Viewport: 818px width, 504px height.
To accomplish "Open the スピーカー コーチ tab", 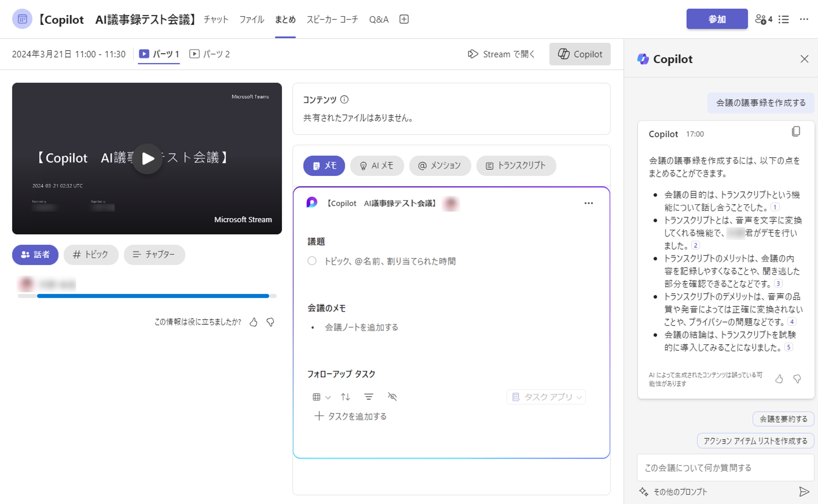I will pos(332,19).
